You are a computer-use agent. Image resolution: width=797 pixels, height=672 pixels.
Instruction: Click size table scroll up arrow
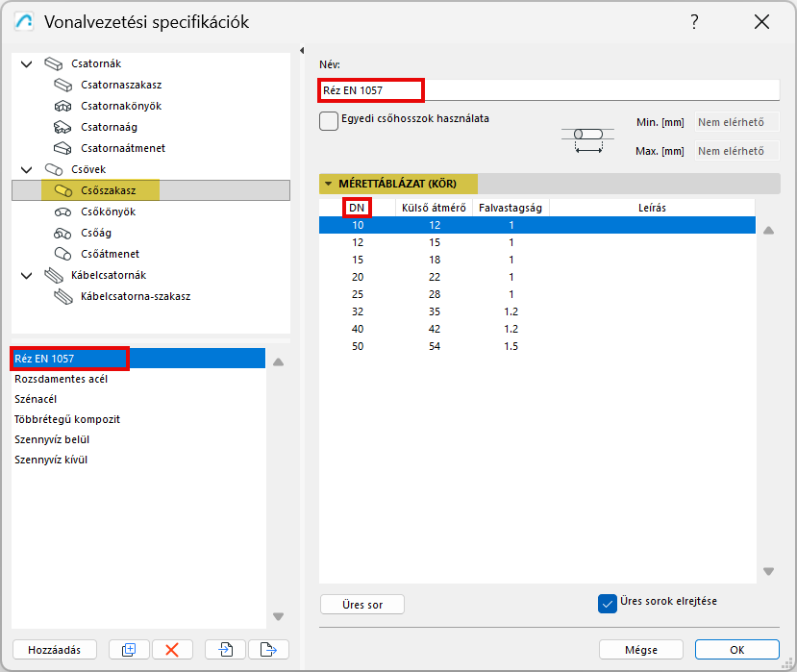(768, 231)
